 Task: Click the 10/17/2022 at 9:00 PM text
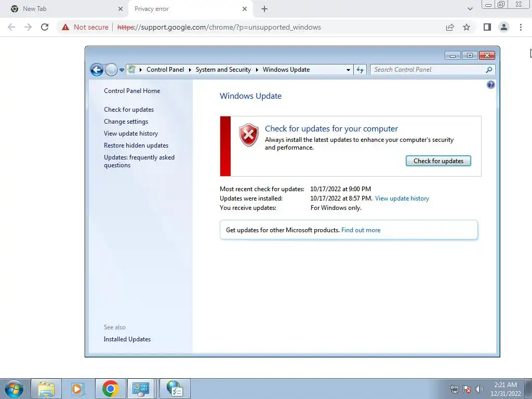341,189
